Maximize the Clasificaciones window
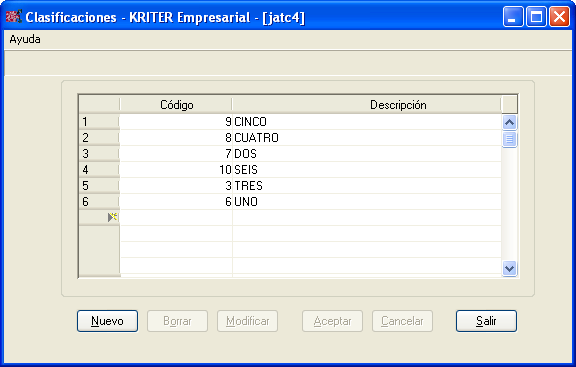The height and width of the screenshot is (367, 576). coord(536,17)
